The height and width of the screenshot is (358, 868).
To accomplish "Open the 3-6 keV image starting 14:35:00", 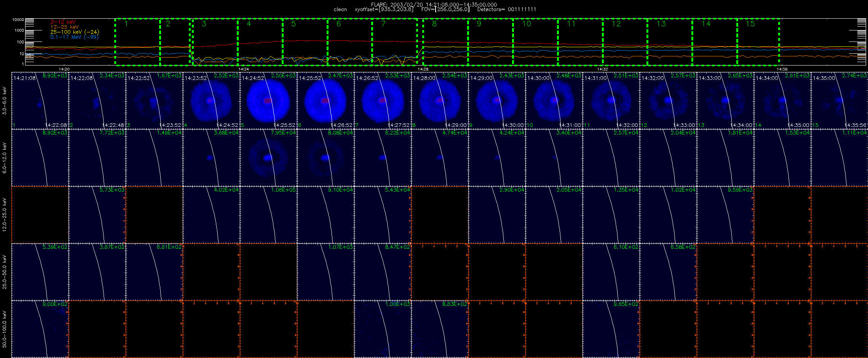I will [x=839, y=101].
